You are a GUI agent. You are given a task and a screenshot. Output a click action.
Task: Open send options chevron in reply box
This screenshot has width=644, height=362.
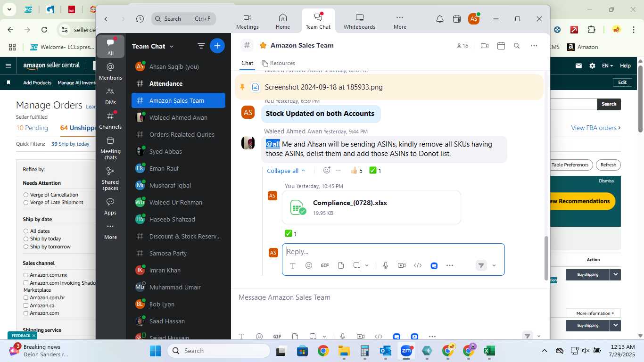[x=494, y=265]
